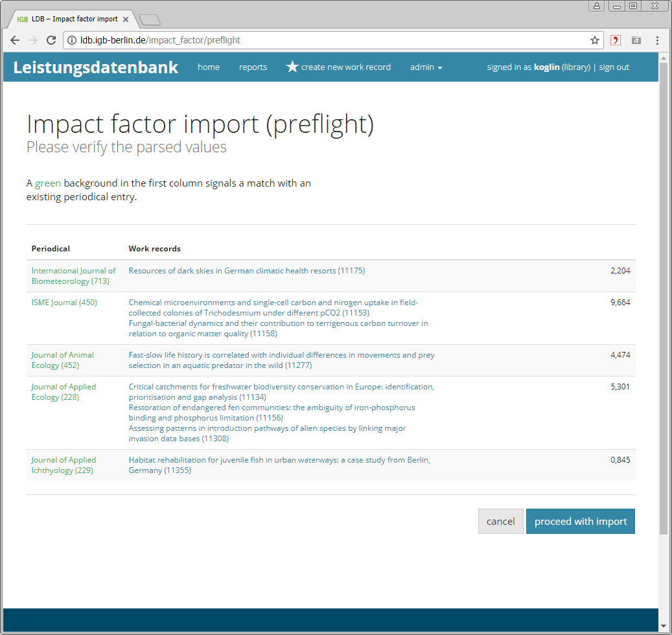The width and height of the screenshot is (672, 635).
Task: Click the red extension icon in toolbar
Action: [x=616, y=40]
